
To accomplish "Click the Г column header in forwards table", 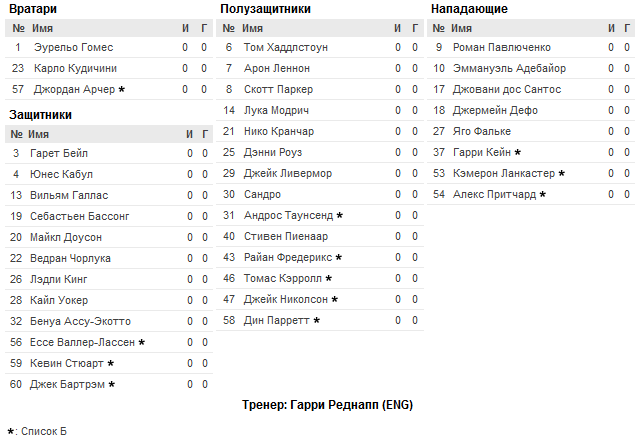I will coord(627,28).
